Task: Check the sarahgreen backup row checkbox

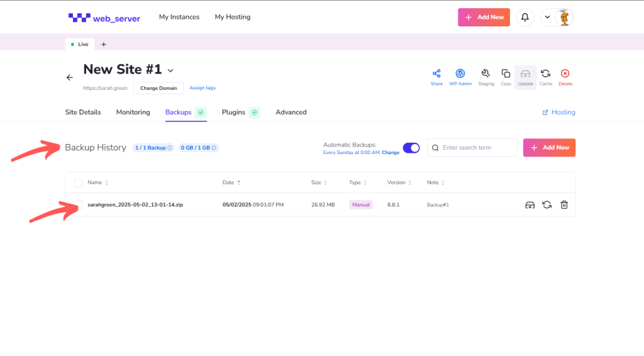Action: tap(79, 204)
